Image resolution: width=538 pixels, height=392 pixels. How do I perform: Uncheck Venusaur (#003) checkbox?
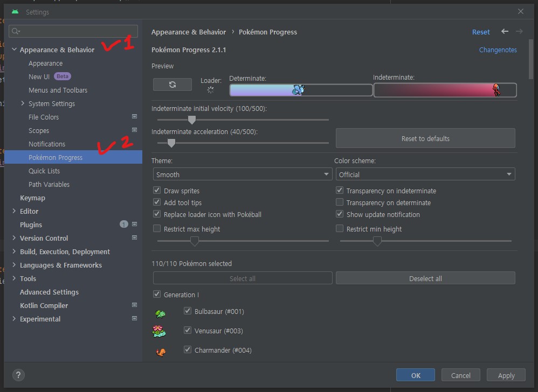click(188, 330)
